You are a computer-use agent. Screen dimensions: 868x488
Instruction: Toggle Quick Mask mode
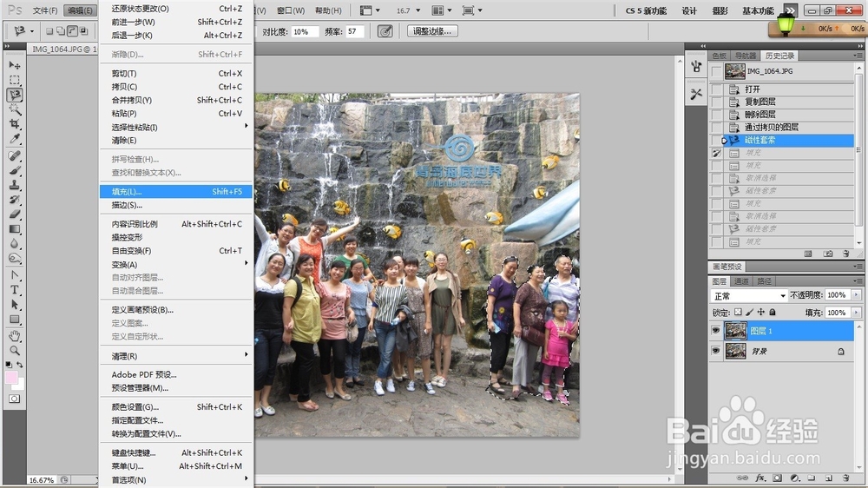15,399
